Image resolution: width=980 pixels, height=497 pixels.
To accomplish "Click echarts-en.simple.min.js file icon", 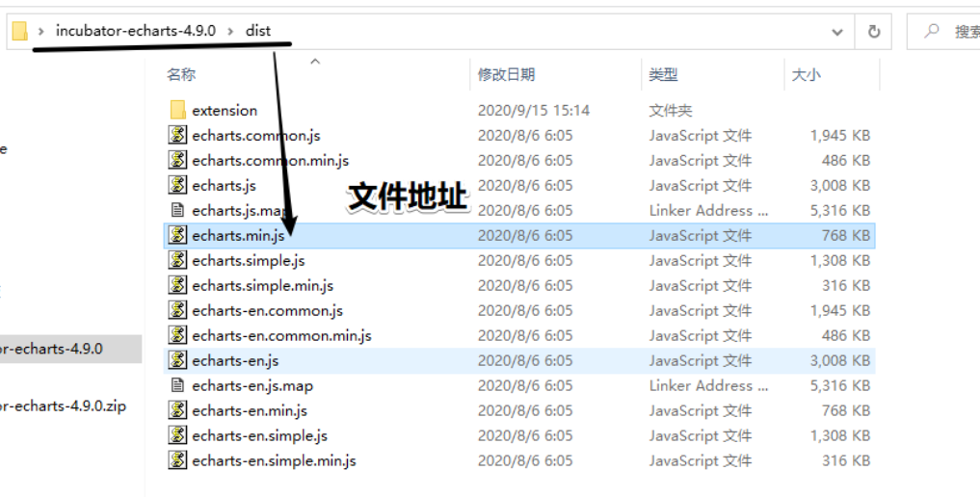I will pyautogui.click(x=177, y=459).
